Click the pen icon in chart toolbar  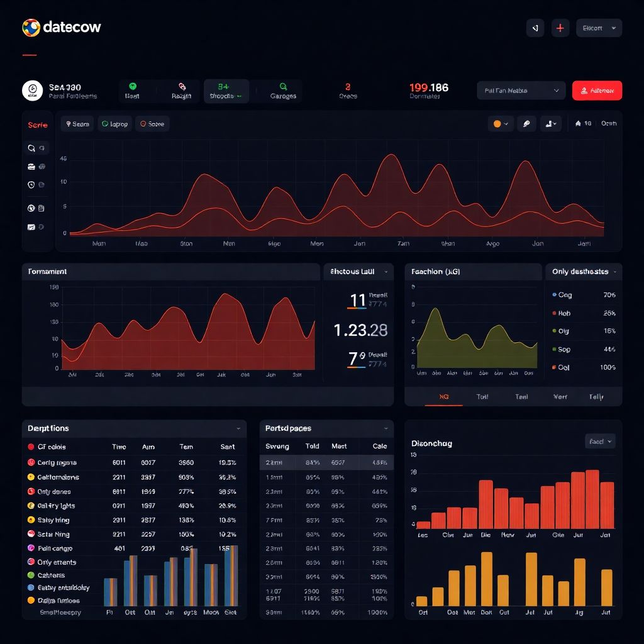pyautogui.click(x=526, y=124)
